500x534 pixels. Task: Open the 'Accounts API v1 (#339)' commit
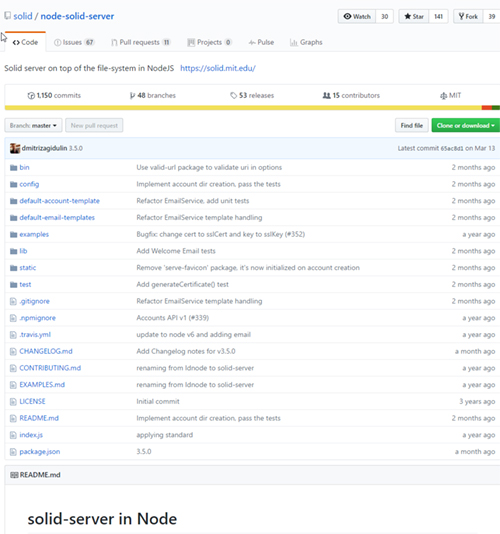tap(172, 318)
